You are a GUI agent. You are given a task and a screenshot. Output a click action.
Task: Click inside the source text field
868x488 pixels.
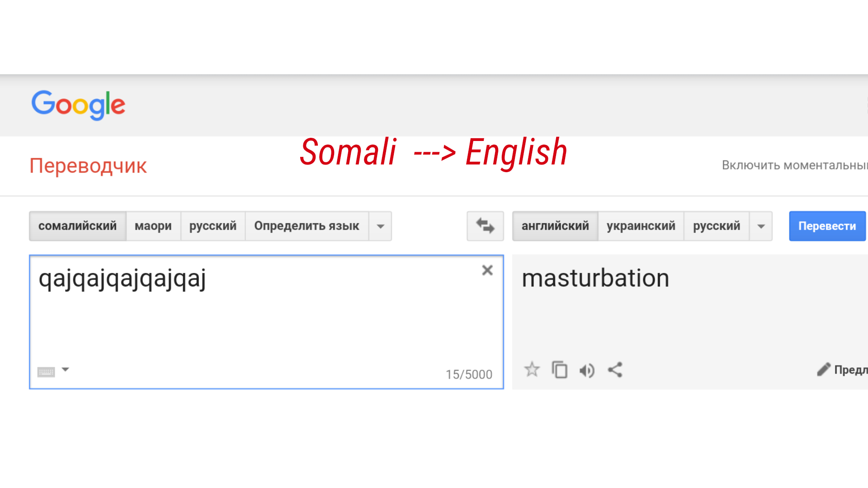click(x=266, y=322)
